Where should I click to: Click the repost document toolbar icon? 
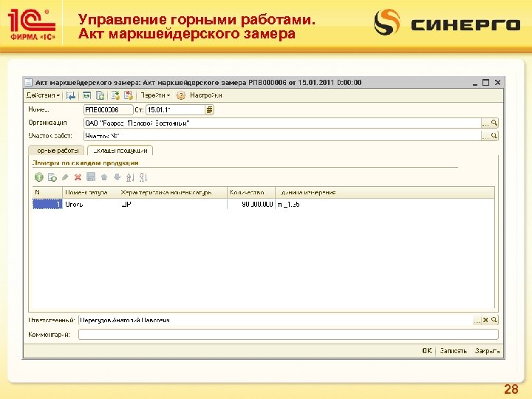tap(86, 95)
